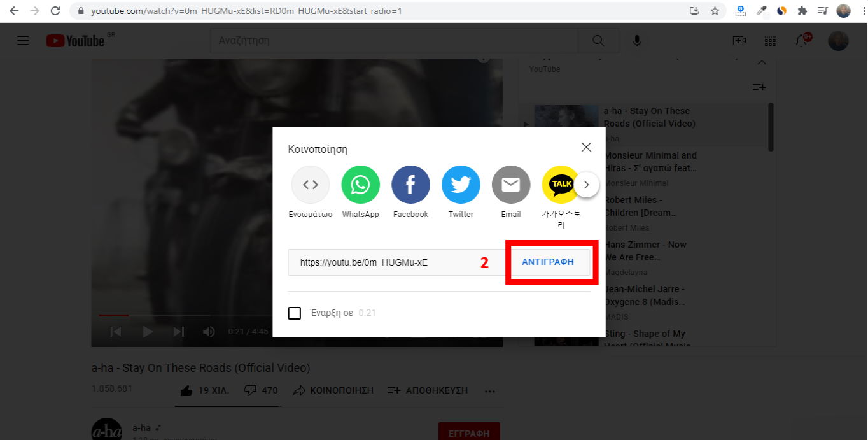Click the 0:21 start time value

367,313
